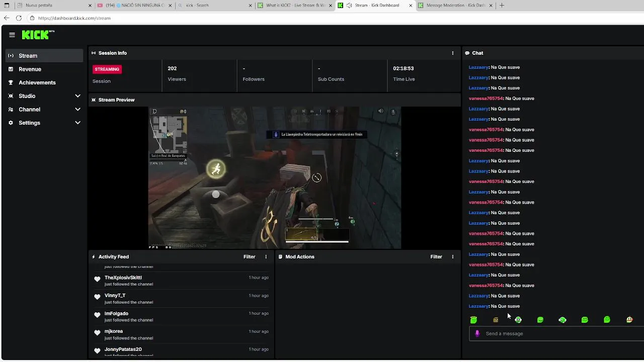Click heart icon beside TheXplosivSkittl
The image size is (644, 362).
97,279
